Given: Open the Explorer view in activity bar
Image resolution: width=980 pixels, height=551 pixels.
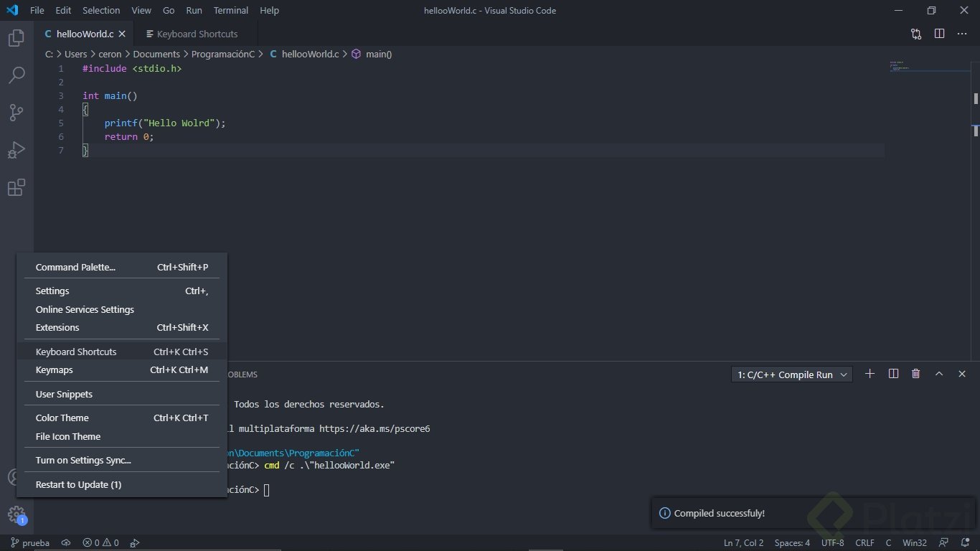Looking at the screenshot, I should coord(16,38).
